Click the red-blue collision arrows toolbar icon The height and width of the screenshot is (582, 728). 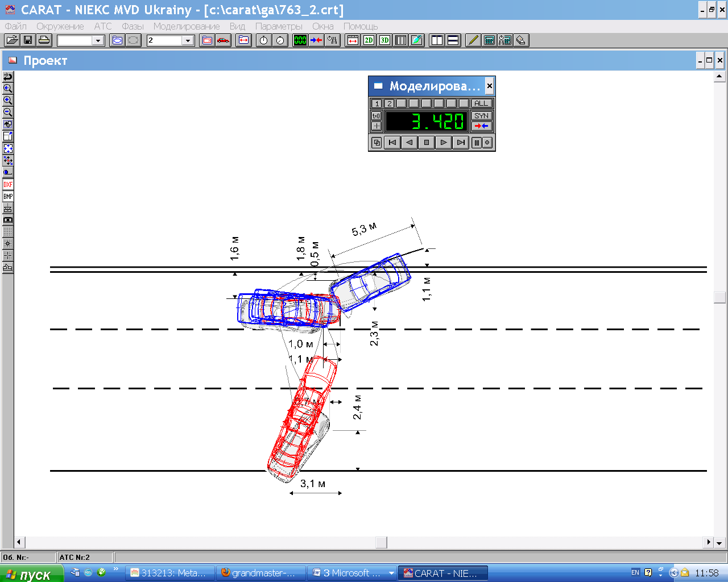pos(316,40)
